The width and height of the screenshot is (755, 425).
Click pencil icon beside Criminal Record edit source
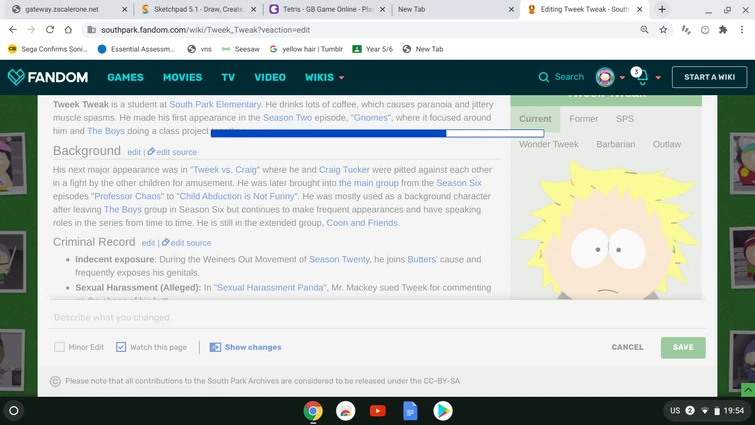pyautogui.click(x=165, y=243)
